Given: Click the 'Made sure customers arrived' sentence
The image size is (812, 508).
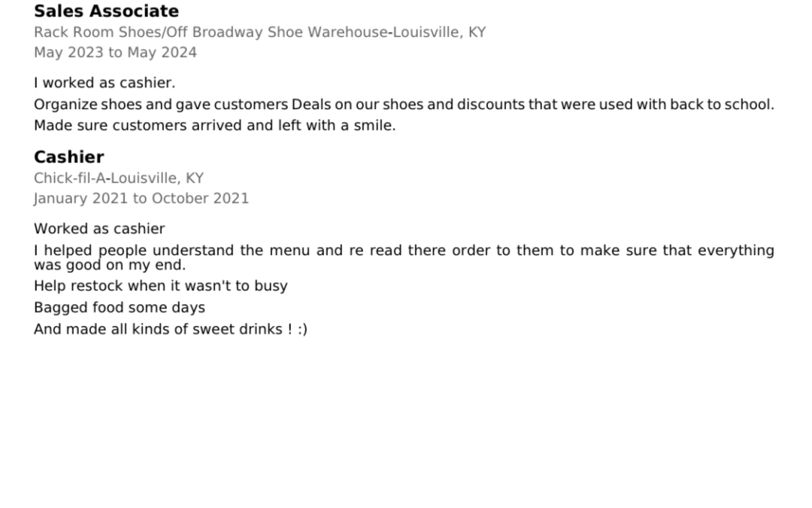Looking at the screenshot, I should click(214, 126).
